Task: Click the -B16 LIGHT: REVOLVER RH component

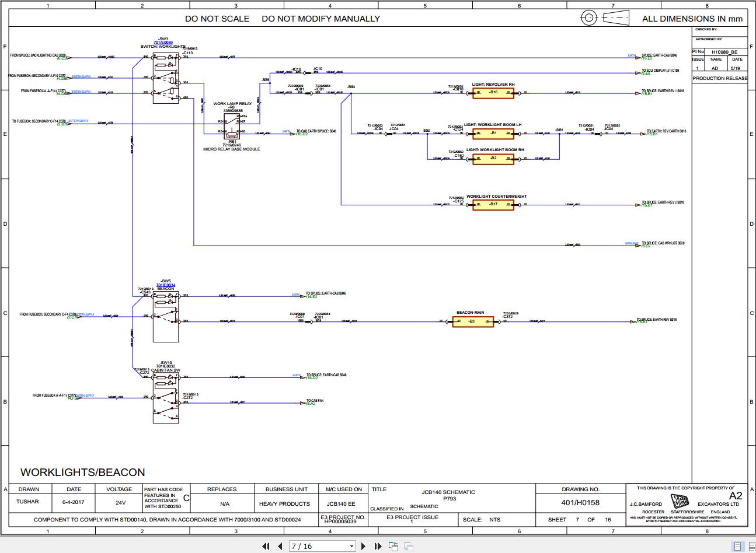Action: click(x=493, y=92)
